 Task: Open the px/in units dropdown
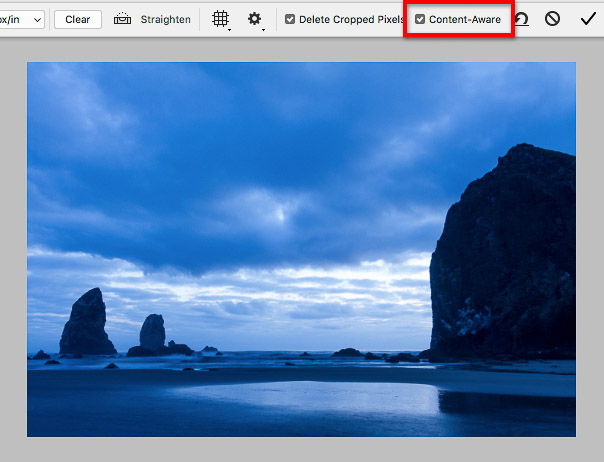[x=21, y=19]
